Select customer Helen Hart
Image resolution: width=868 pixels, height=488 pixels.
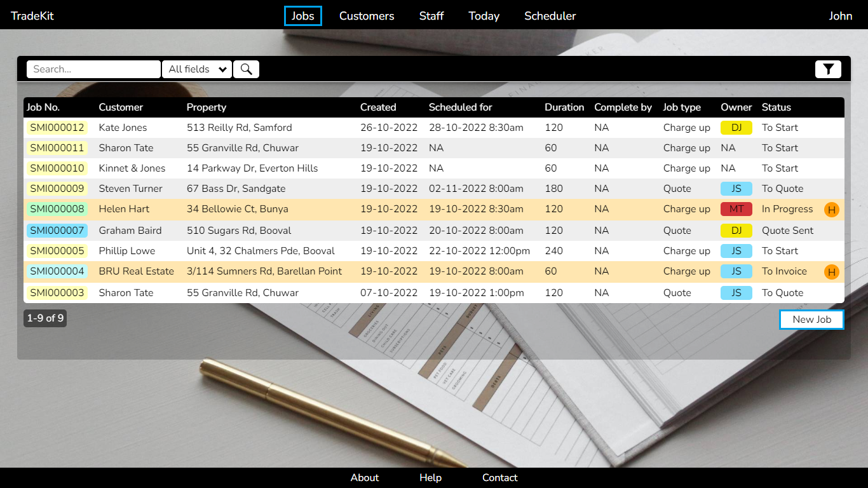point(124,209)
